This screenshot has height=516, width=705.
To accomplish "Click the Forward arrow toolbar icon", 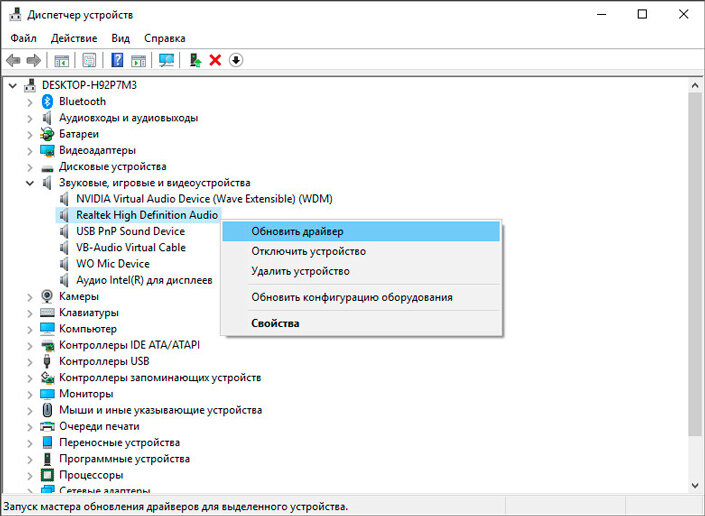I will tap(34, 60).
